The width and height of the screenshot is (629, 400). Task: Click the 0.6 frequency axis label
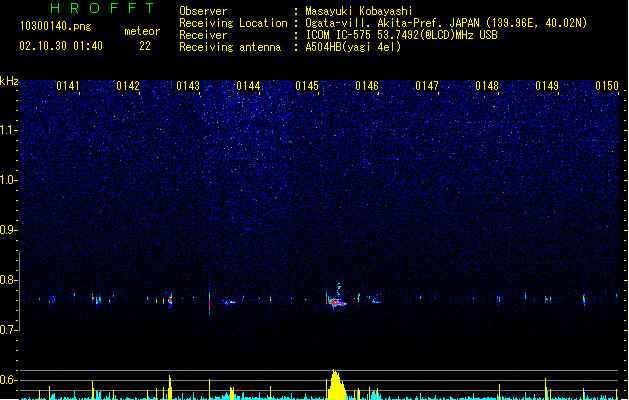(8, 380)
